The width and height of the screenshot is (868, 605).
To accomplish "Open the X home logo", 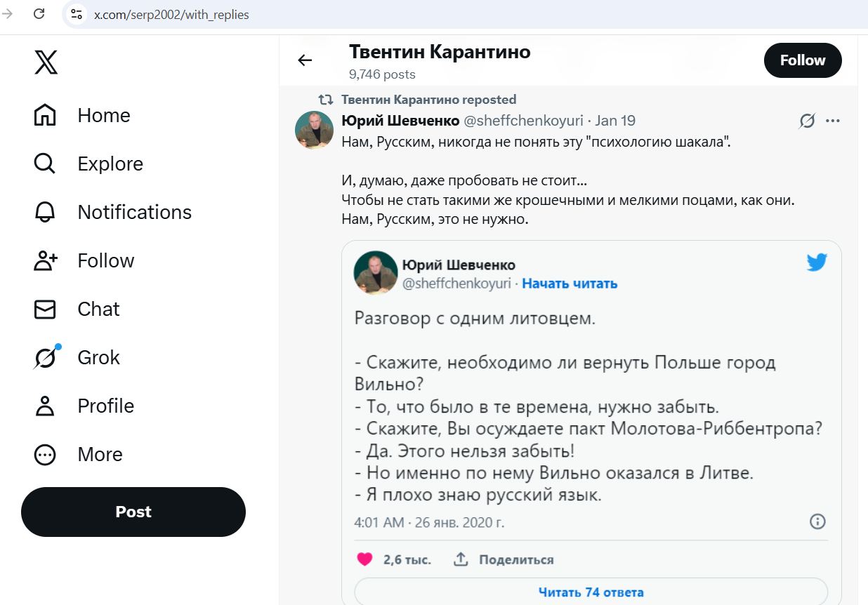I will [44, 62].
